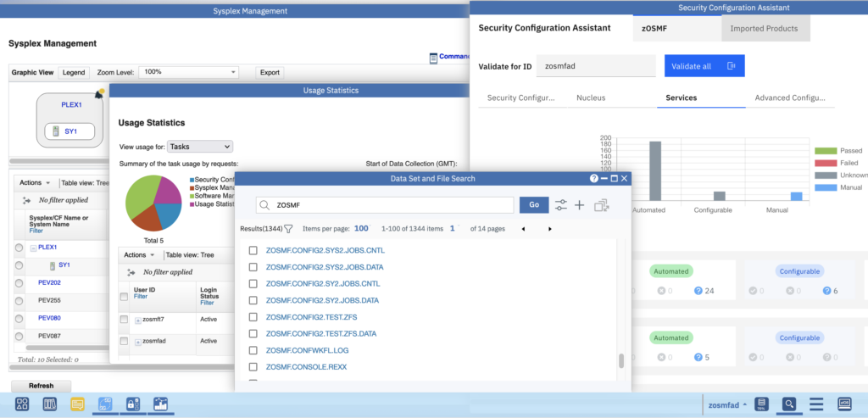Go to next page of search results
Image resolution: width=868 pixels, height=418 pixels.
[x=549, y=229]
